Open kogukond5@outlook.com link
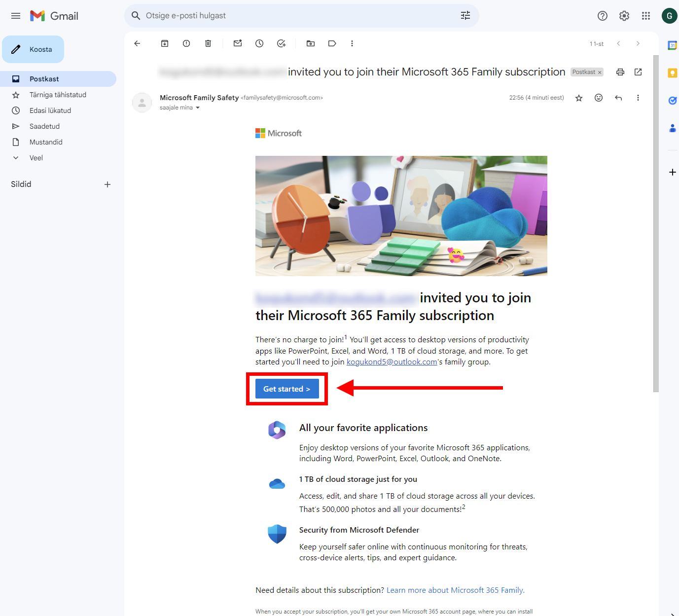 (392, 362)
